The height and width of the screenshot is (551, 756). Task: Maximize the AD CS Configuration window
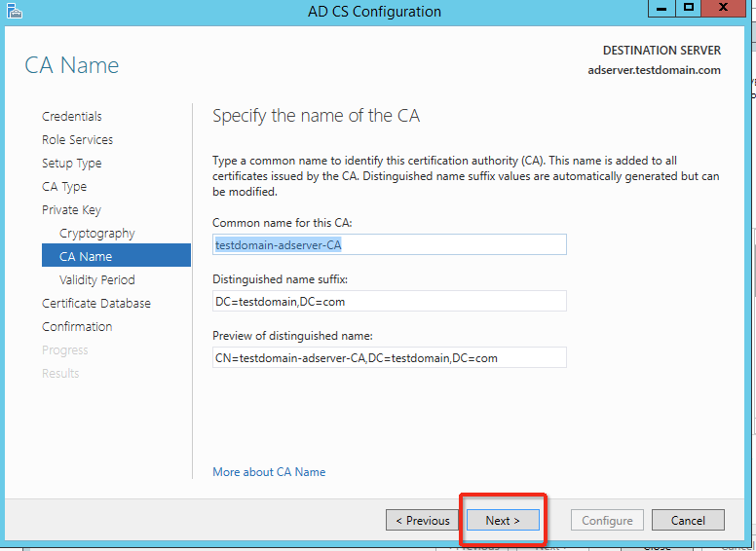pyautogui.click(x=689, y=8)
